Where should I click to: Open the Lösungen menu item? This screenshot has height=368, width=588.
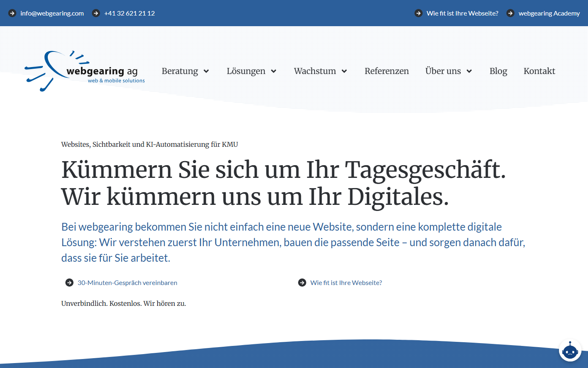tap(246, 71)
